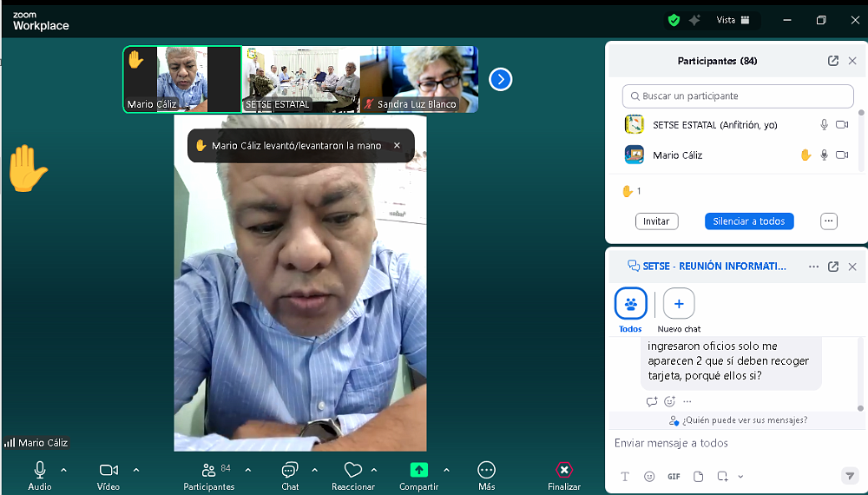This screenshot has width=868, height=495.
Task: Pop out the Participantes panel
Action: coord(832,61)
